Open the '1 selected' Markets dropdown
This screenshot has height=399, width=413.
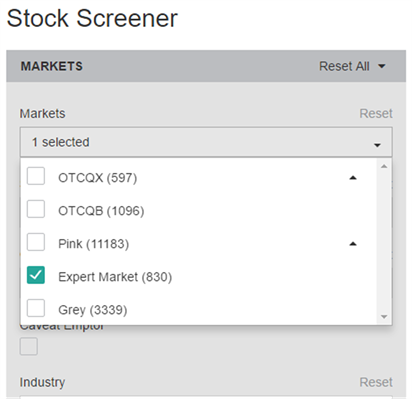point(206,142)
